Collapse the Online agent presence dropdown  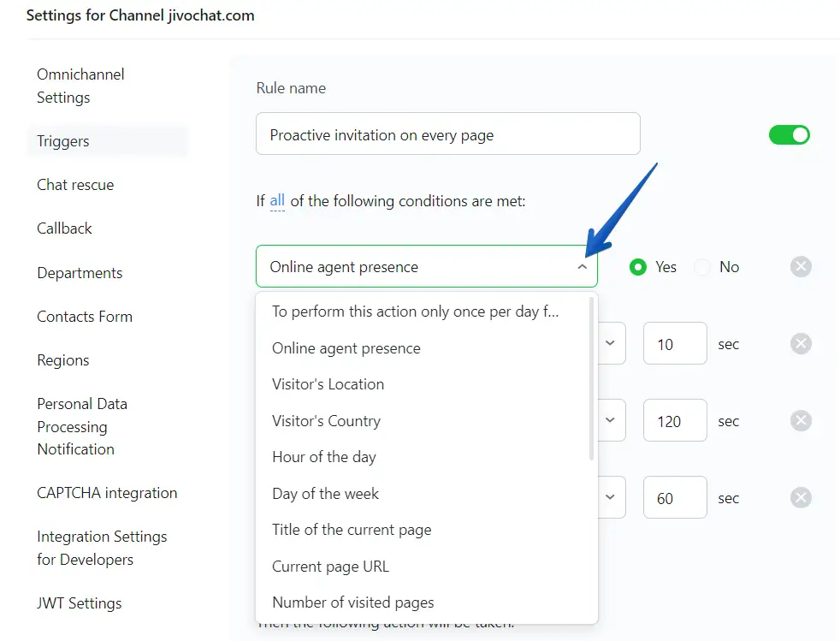point(582,267)
